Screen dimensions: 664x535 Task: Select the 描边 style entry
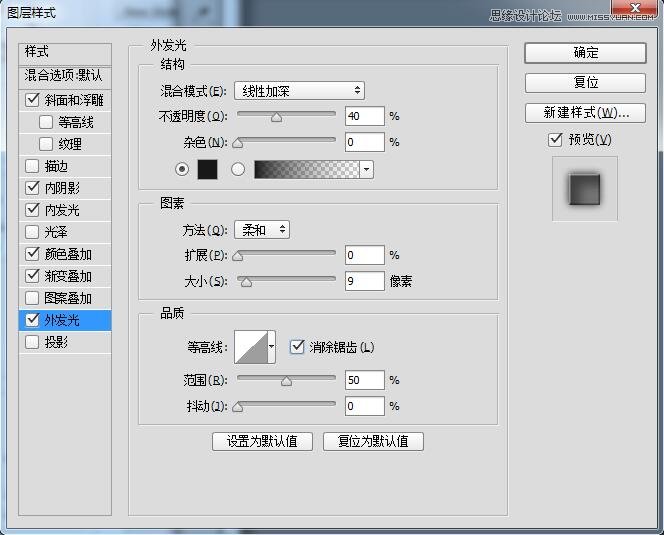click(56, 166)
